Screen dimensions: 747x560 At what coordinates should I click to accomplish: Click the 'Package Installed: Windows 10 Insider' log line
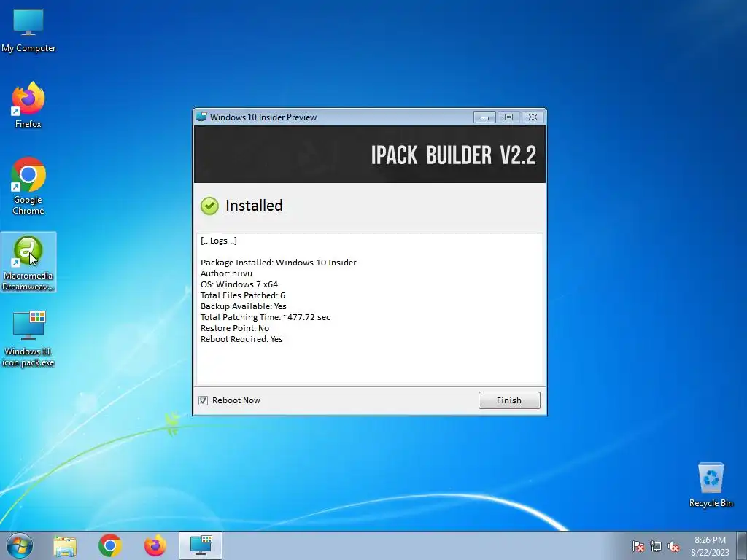278,262
